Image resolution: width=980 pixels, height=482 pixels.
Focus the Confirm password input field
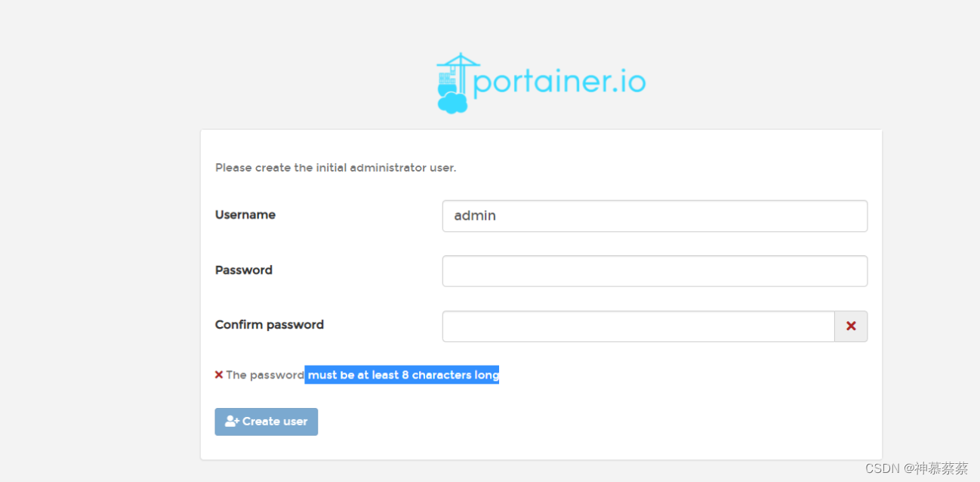coord(638,326)
